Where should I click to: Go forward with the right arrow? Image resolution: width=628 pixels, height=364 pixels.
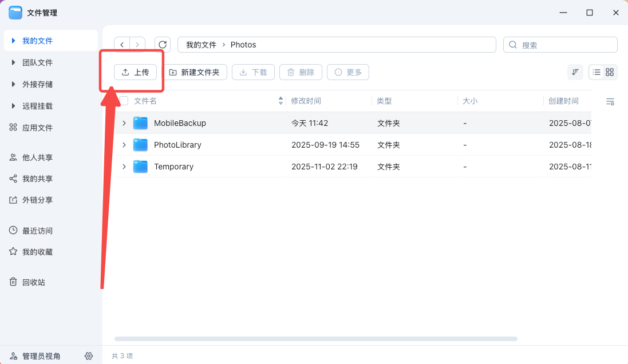[137, 45]
